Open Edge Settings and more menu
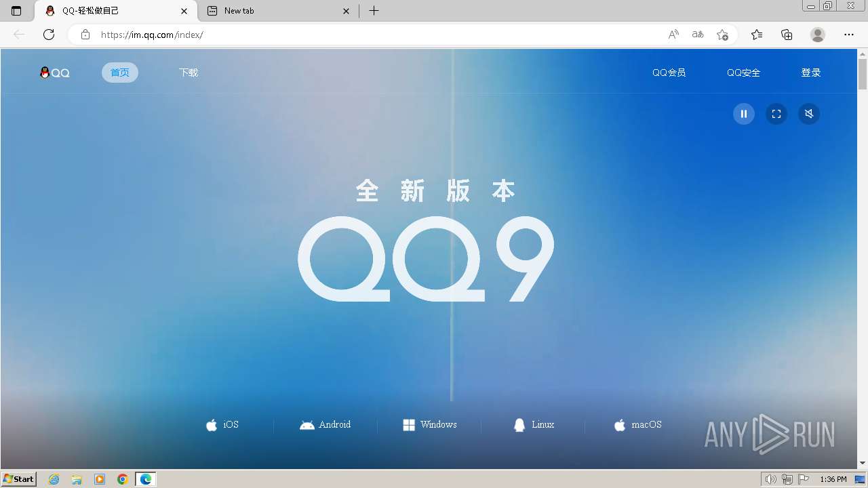Screen dimensions: 868x488 coord(849,35)
